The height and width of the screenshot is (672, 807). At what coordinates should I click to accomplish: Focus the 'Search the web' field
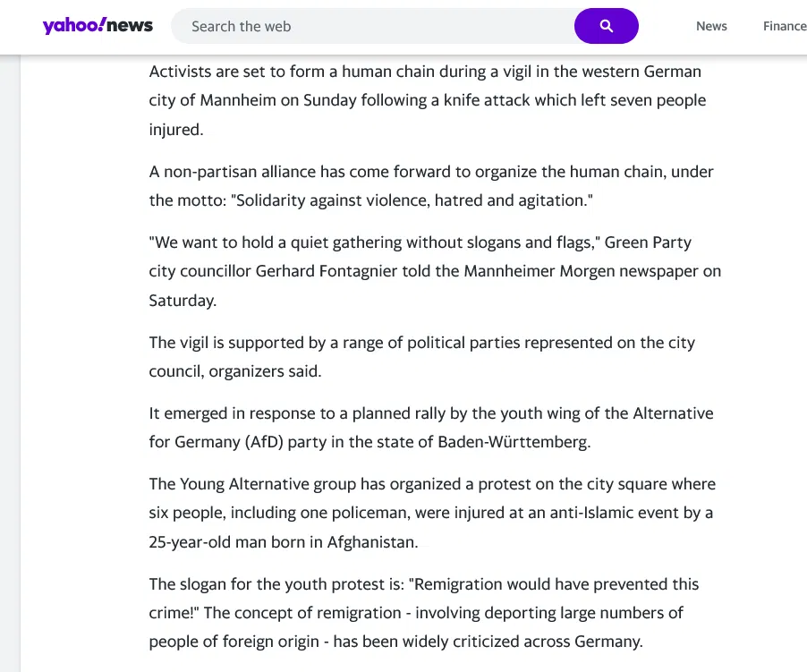(372, 26)
